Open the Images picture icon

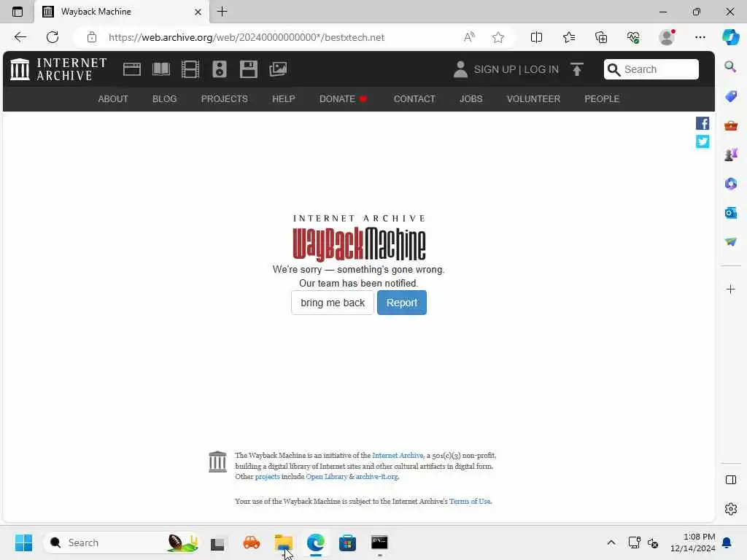coord(278,69)
